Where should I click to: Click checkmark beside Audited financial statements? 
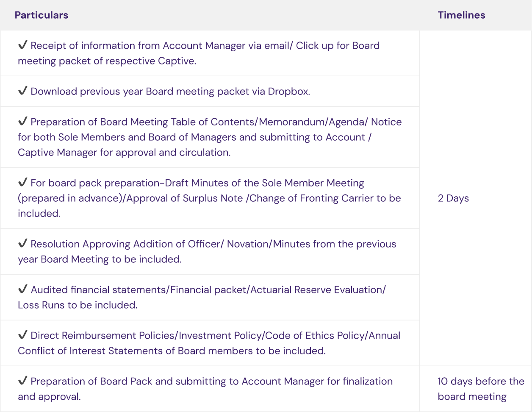[22, 289]
